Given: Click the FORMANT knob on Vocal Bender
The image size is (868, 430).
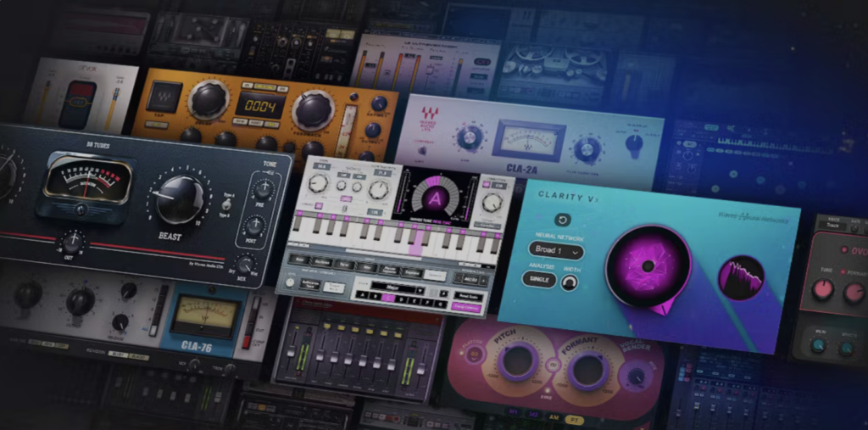Looking at the screenshot, I should (588, 370).
